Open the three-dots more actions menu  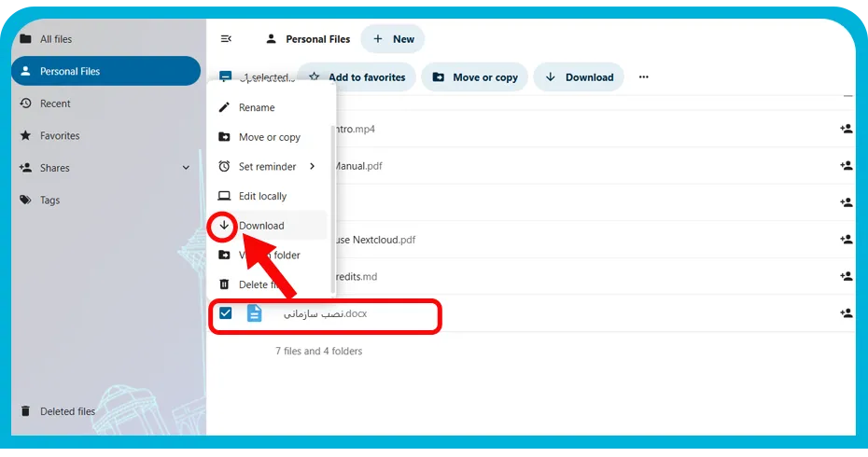pyautogui.click(x=643, y=76)
